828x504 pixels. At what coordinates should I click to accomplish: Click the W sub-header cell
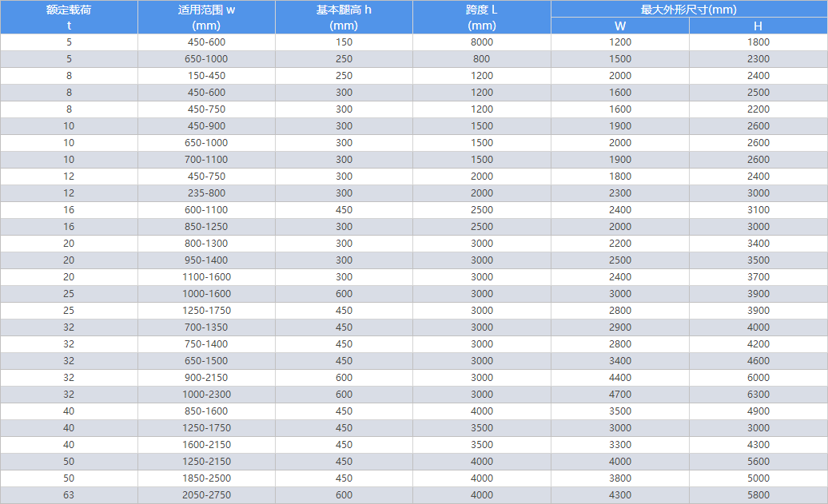[x=620, y=26]
